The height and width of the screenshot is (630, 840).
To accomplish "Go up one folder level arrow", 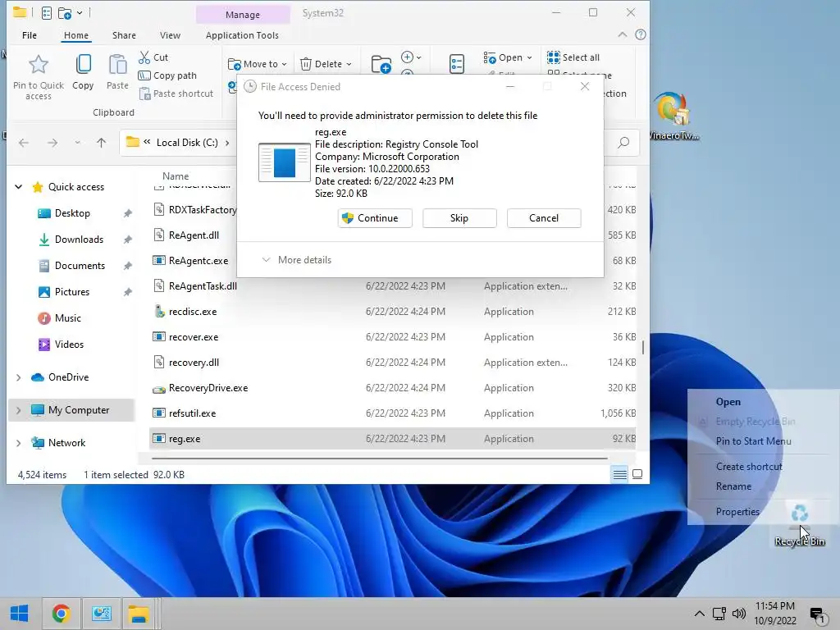I will 101,143.
